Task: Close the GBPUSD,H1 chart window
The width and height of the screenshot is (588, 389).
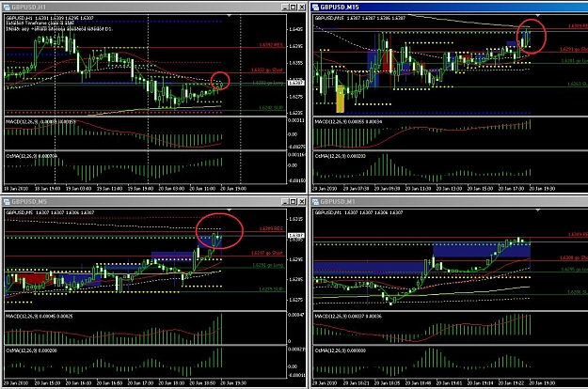Action: [301, 7]
